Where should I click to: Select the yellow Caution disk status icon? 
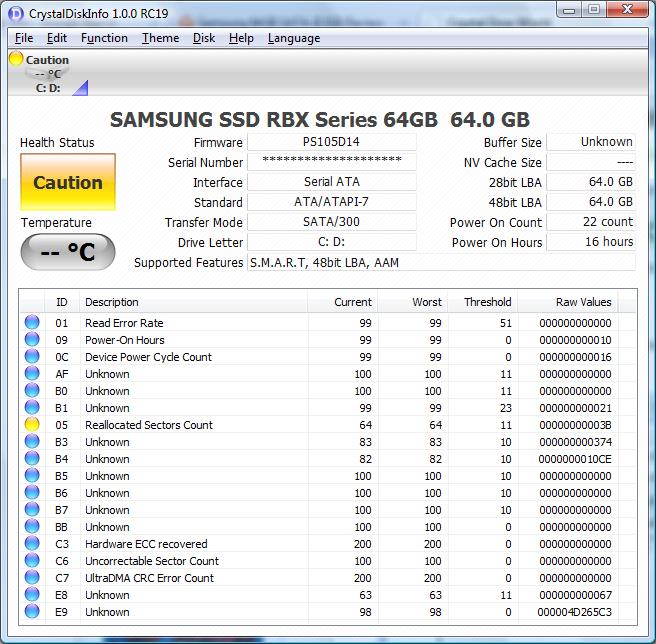pos(16,59)
